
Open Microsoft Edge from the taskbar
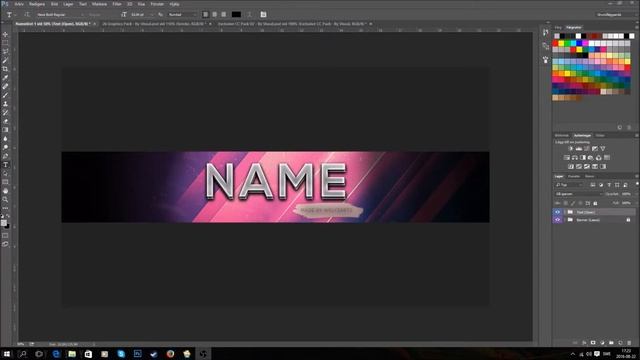(56, 353)
